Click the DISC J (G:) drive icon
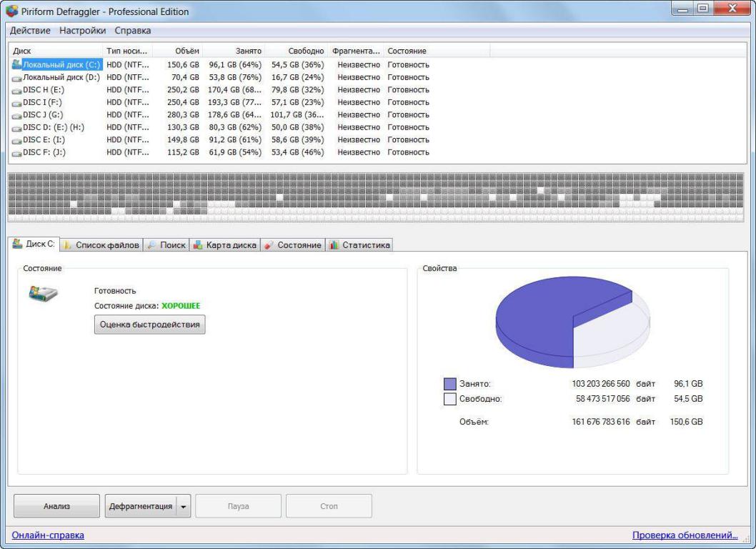The height and width of the screenshot is (549, 756). click(17, 114)
